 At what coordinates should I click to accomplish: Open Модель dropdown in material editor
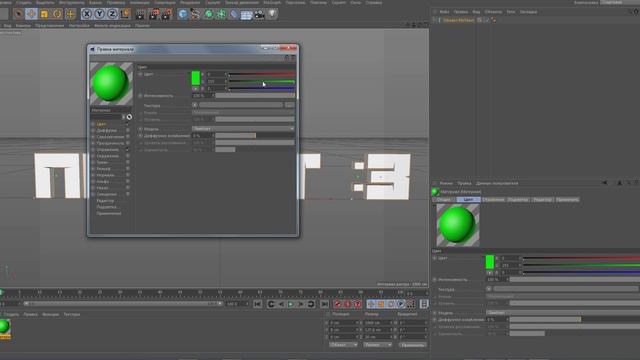point(243,129)
